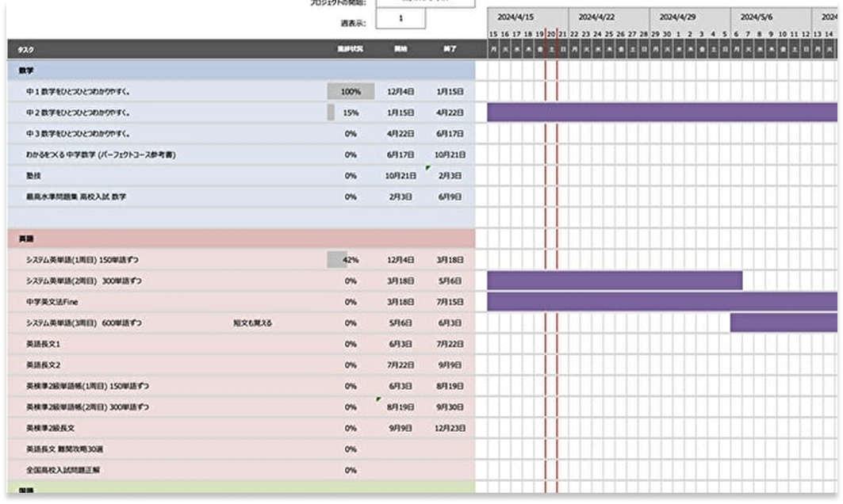Click the わかるをつくる 中学数学 task name

(x=101, y=155)
